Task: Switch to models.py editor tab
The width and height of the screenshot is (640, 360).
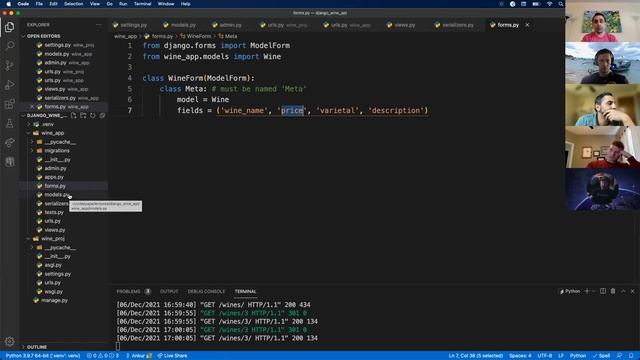Action: [180, 25]
